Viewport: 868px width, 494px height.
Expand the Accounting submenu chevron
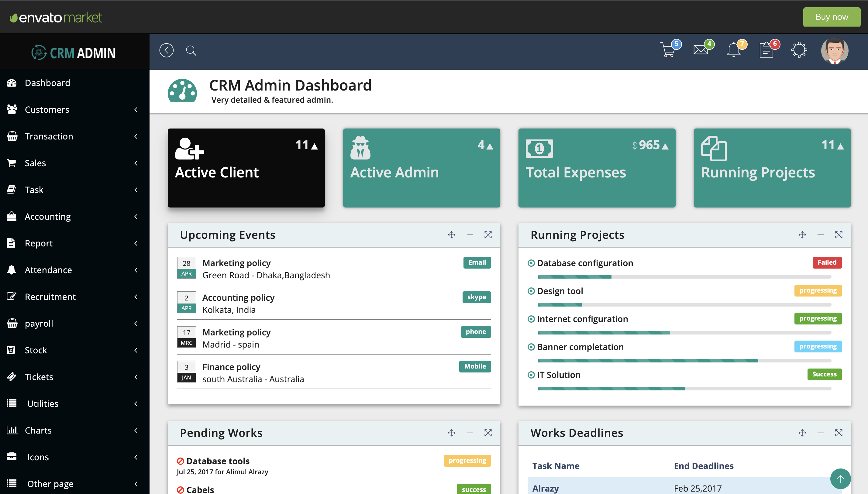pos(136,216)
